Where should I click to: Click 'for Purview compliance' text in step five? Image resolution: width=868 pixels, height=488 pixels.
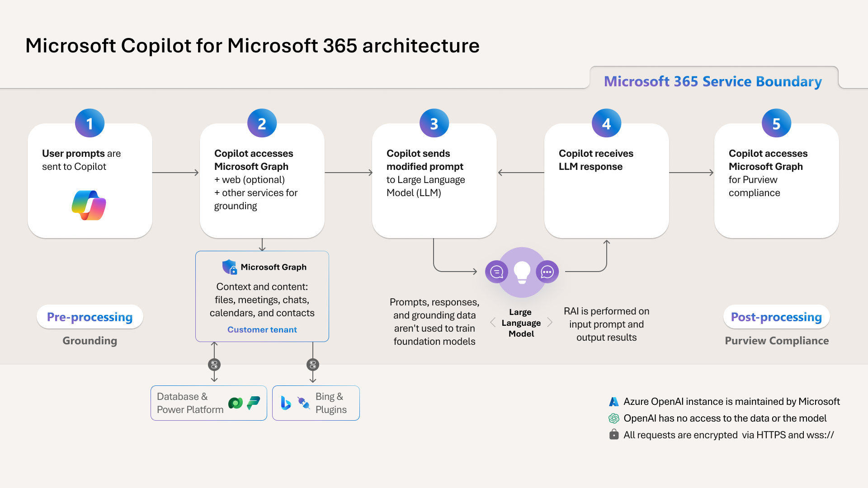[755, 186]
